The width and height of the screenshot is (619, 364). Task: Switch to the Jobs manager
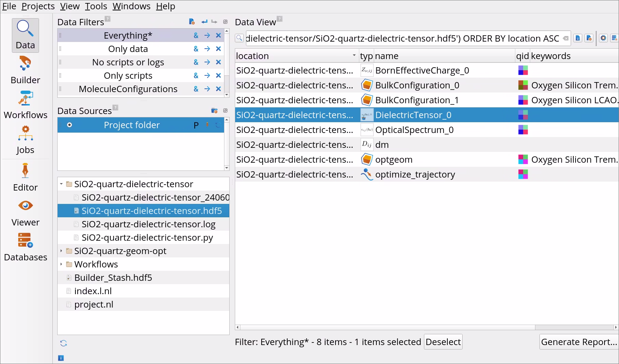(25, 140)
